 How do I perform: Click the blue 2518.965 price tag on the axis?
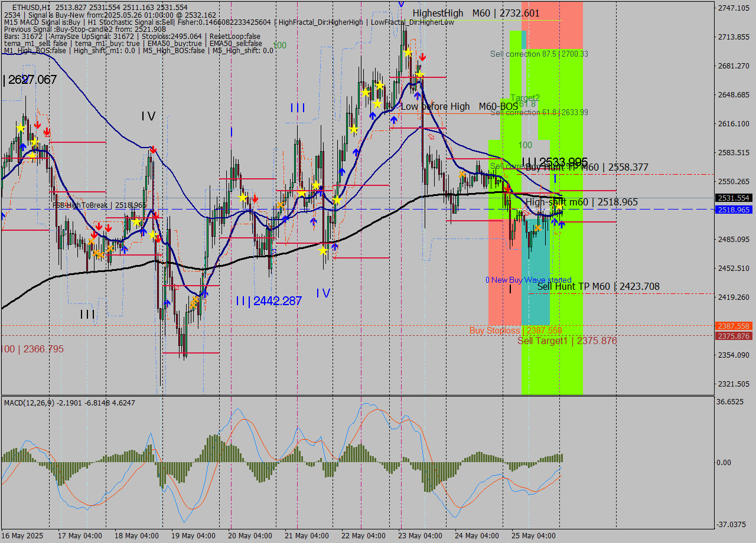coord(733,210)
